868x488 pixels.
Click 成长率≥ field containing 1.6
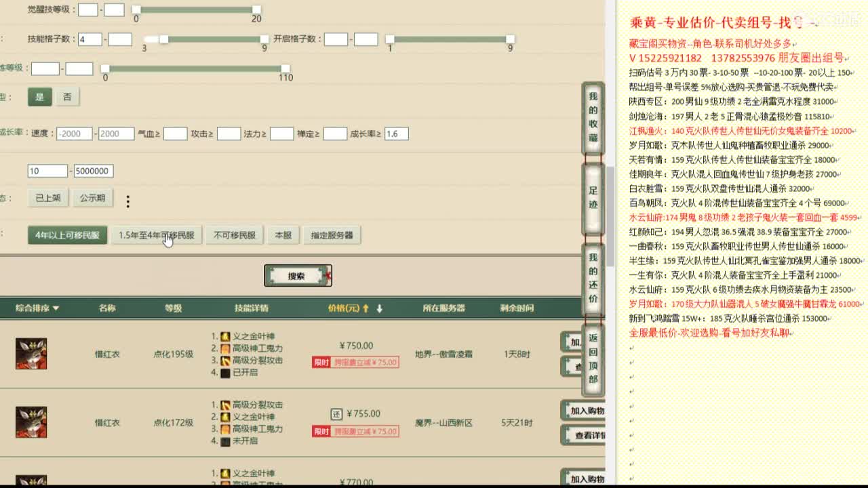tap(396, 134)
